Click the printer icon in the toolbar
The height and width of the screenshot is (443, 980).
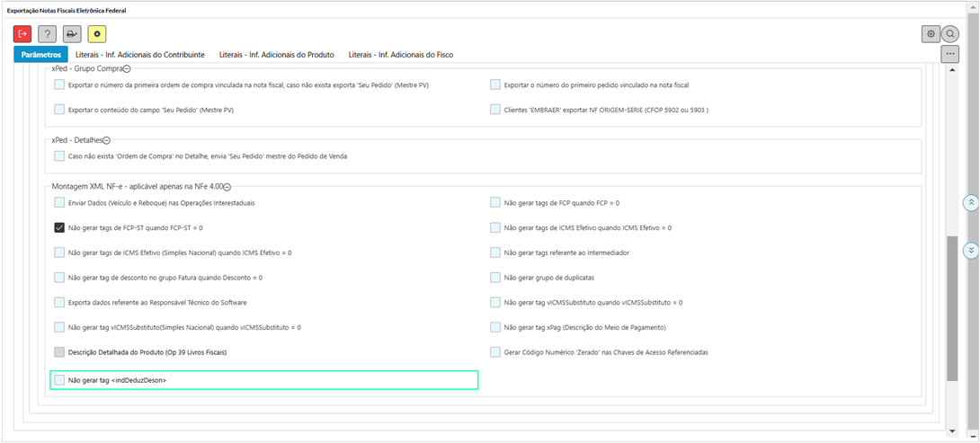point(72,34)
